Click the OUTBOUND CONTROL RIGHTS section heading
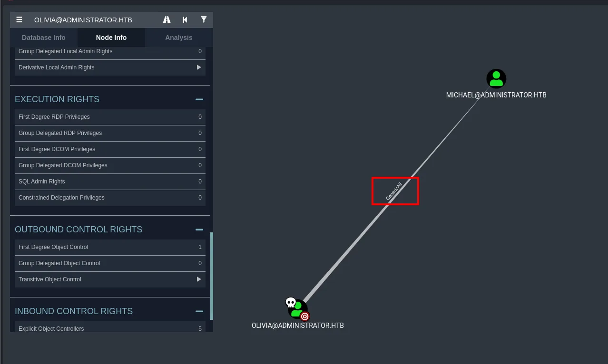 pyautogui.click(x=78, y=230)
